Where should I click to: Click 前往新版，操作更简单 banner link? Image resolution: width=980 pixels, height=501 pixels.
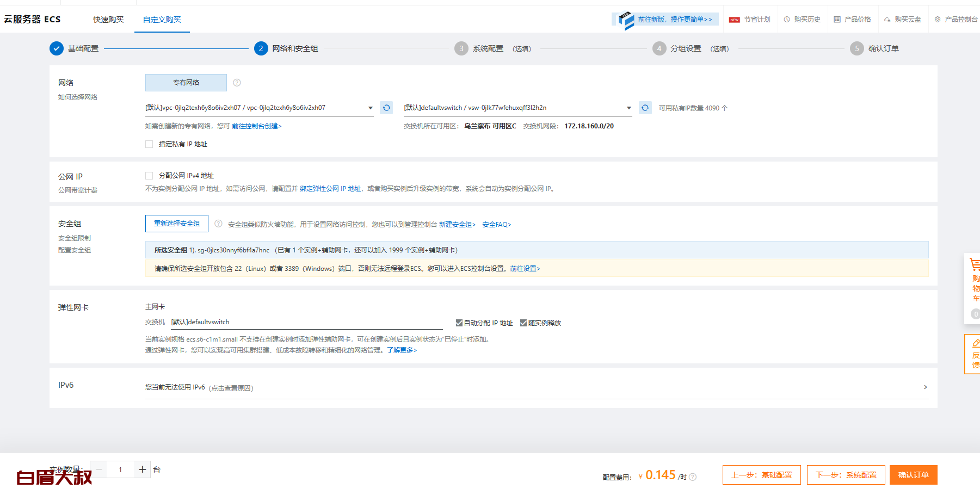675,20
